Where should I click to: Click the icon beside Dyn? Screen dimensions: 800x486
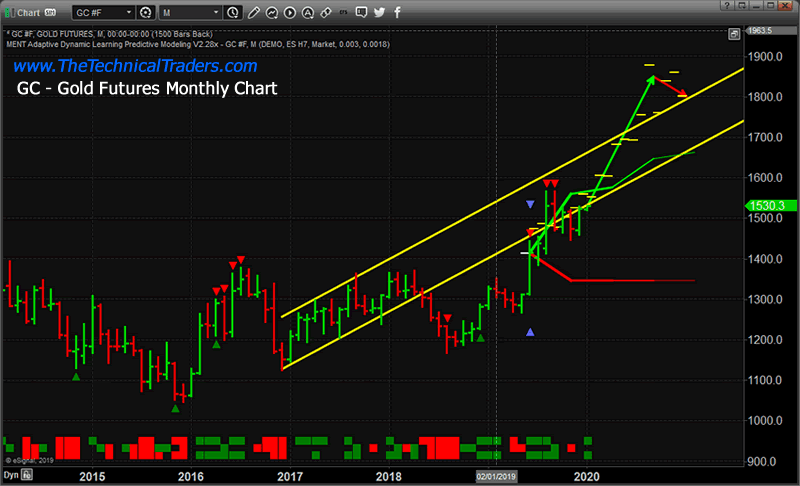tap(27, 475)
